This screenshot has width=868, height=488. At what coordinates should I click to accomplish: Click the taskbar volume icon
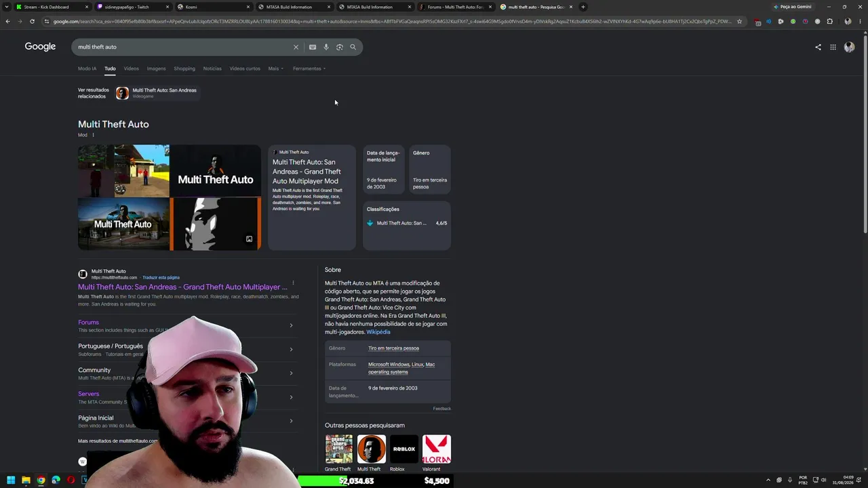pos(824,481)
